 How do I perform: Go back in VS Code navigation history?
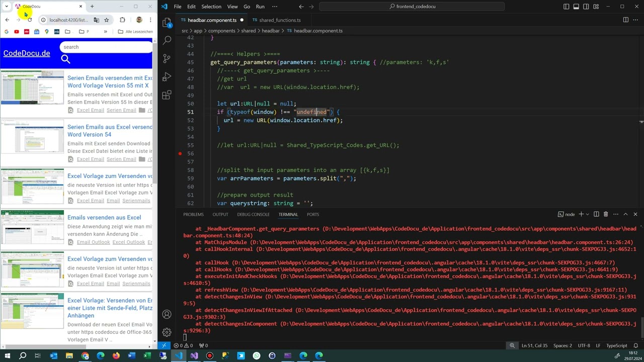tap(301, 7)
